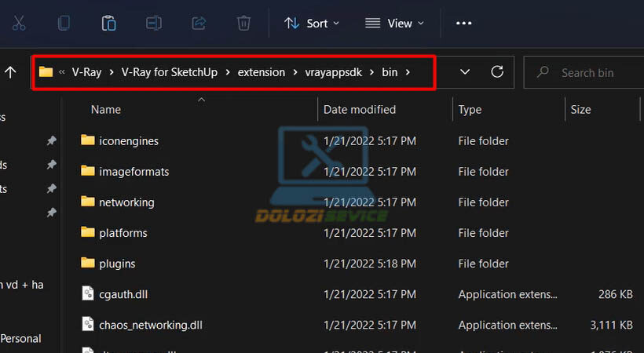
Task: Navigate to vrayappsdk in the breadcrumb
Action: (334, 72)
